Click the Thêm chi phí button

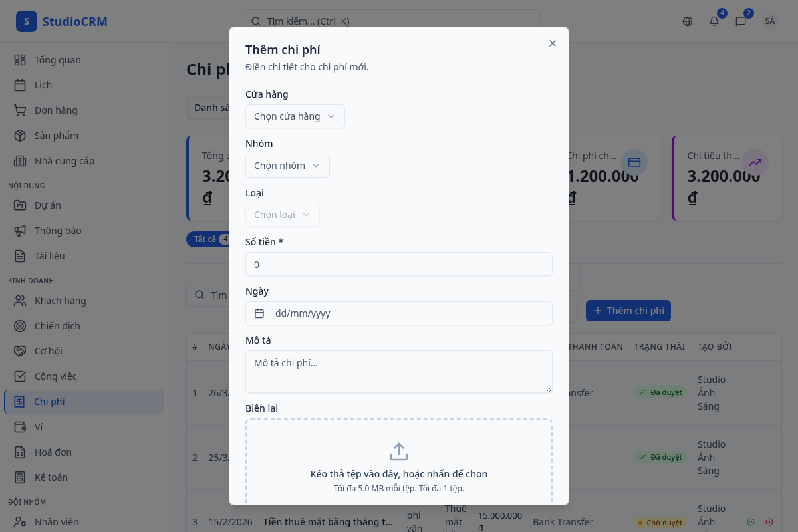click(628, 311)
